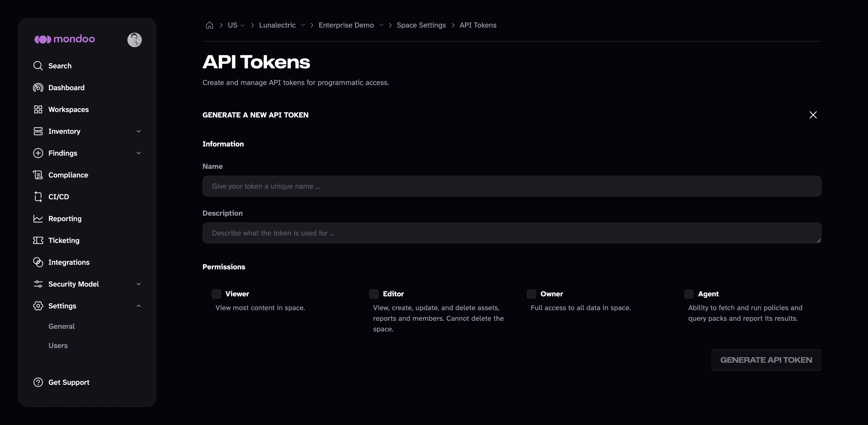Click 'View most content in space.' text
Screen dimensions: 868x425
point(260,308)
